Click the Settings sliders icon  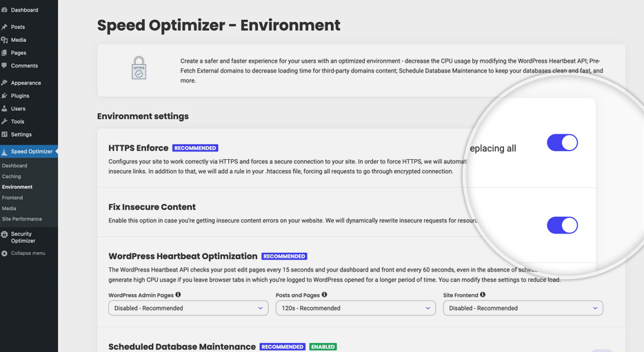click(4, 134)
